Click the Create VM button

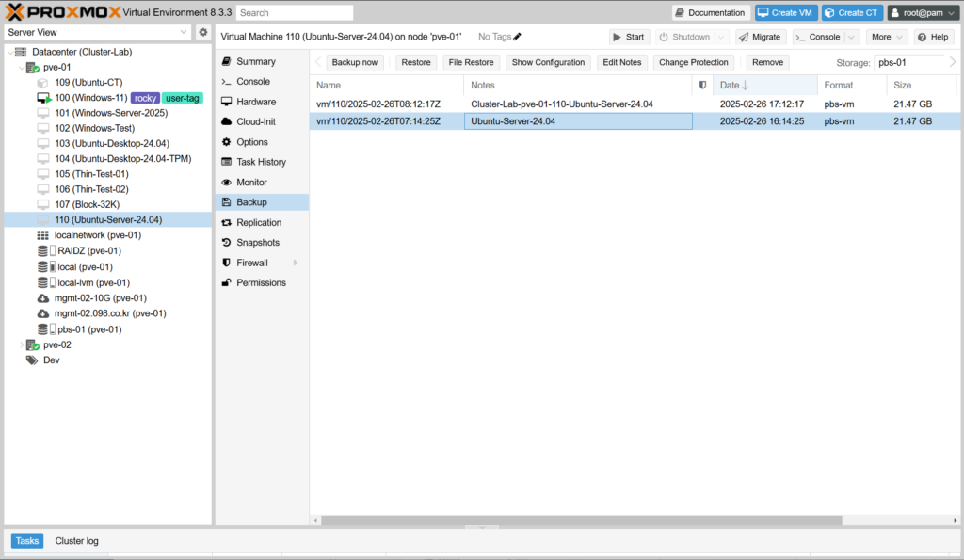click(x=785, y=12)
